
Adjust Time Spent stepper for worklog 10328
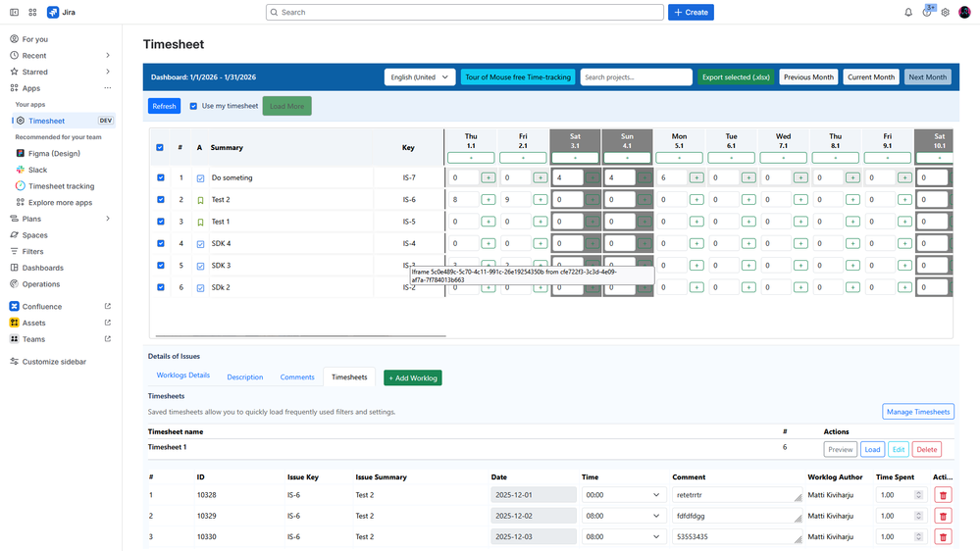(x=919, y=495)
